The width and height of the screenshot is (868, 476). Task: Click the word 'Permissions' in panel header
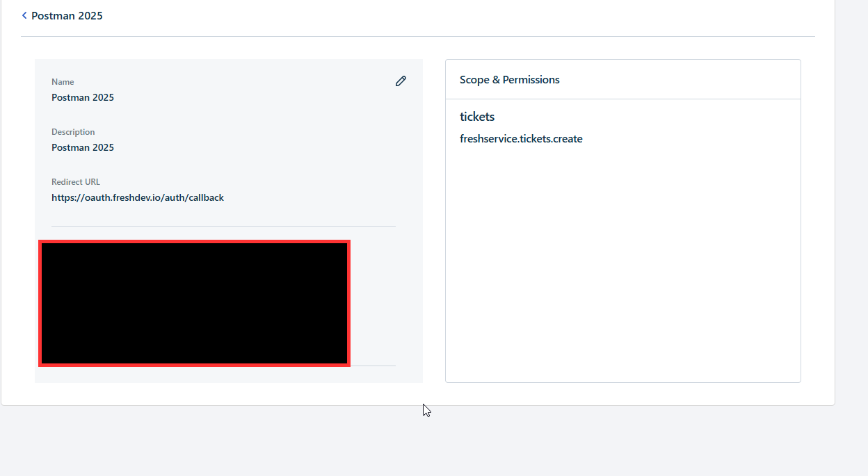coord(531,80)
